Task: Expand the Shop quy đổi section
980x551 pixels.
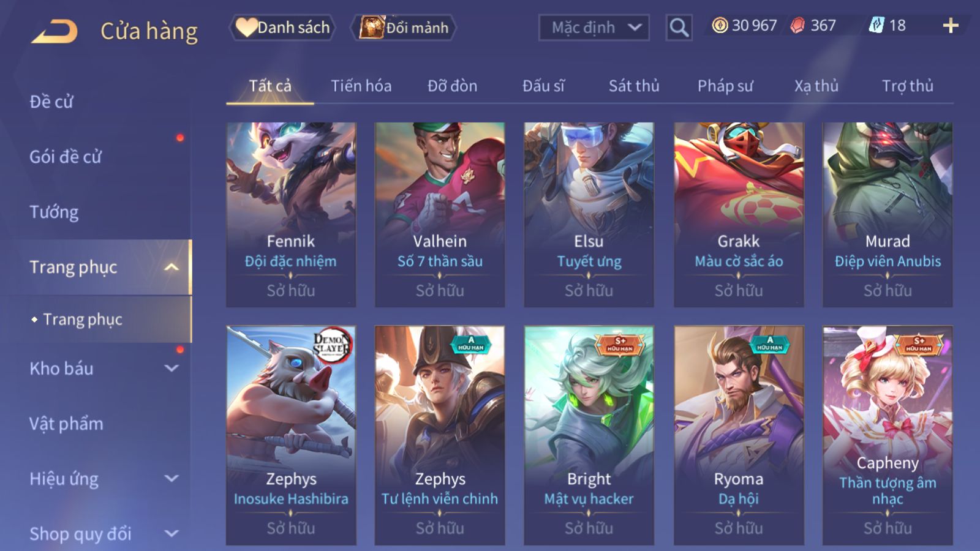Action: pos(171,534)
